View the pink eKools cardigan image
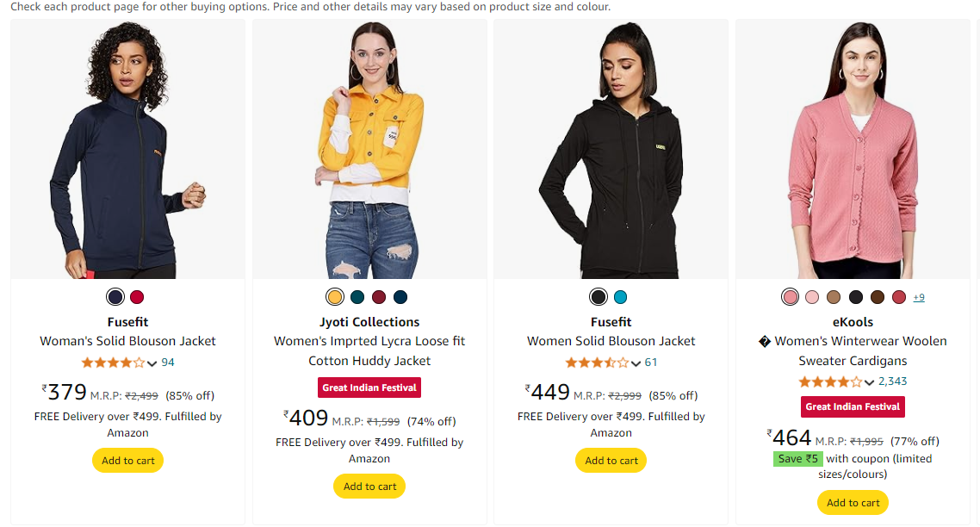 pyautogui.click(x=853, y=149)
